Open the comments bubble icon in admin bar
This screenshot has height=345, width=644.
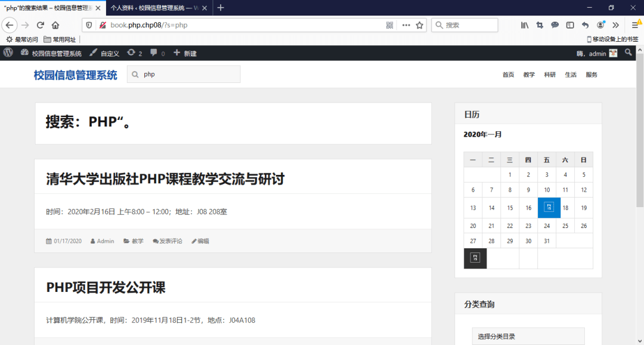point(154,53)
